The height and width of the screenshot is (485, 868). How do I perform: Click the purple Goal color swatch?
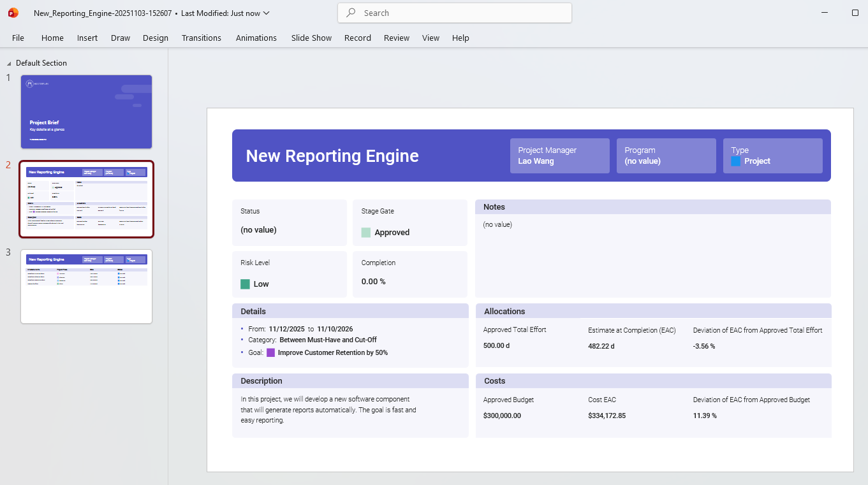(270, 352)
